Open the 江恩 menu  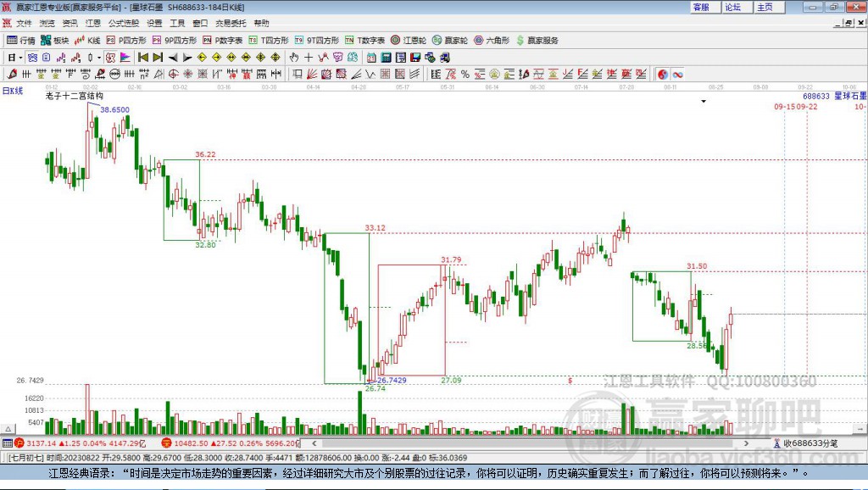[x=93, y=23]
